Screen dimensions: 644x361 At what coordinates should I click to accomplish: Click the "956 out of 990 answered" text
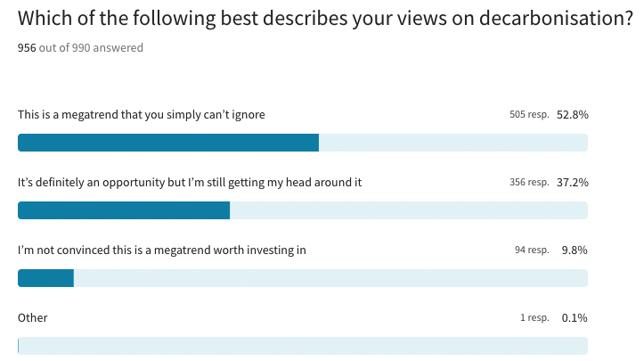point(80,47)
